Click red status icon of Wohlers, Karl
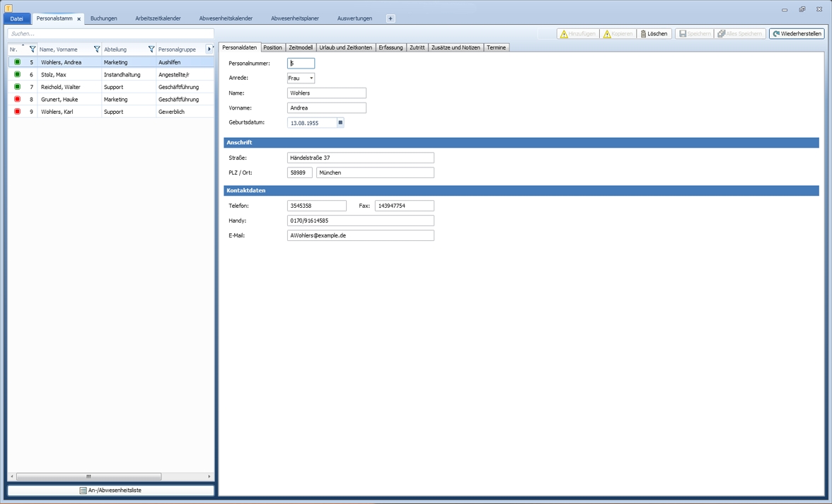832x504 pixels. coord(17,111)
